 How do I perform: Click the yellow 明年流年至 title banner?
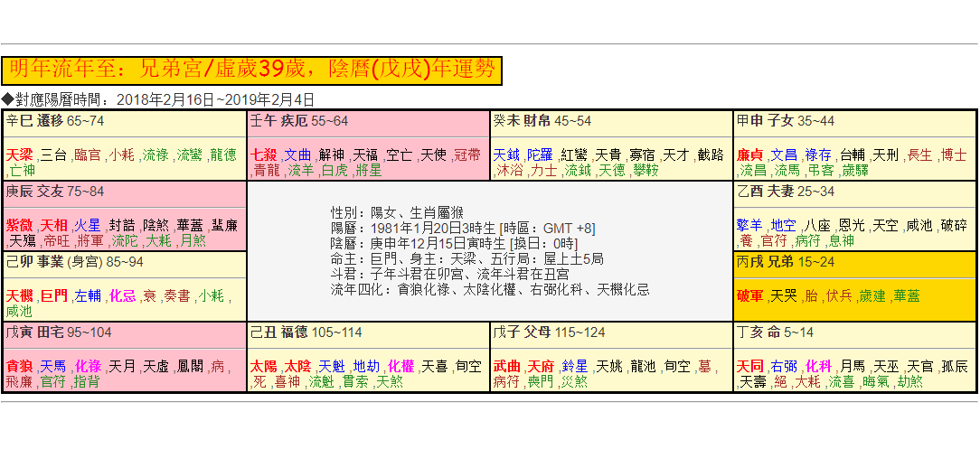pos(251,70)
